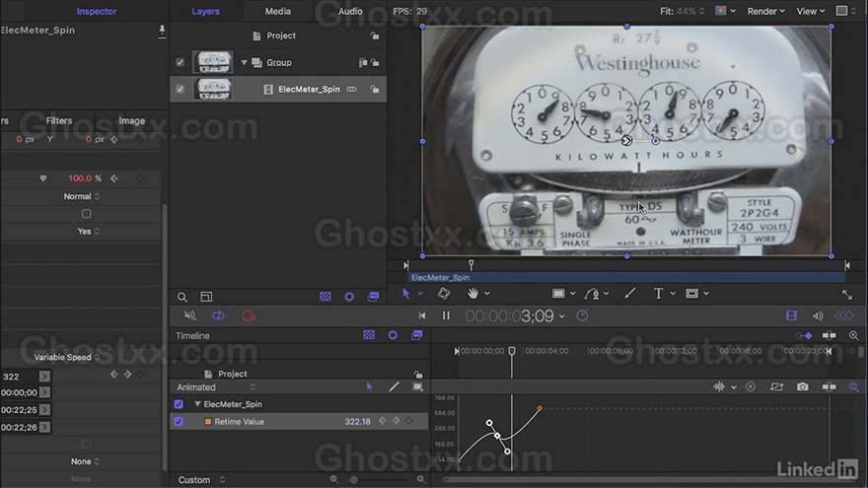This screenshot has width=868, height=488.
Task: Open the Variable Speed time remap dropdown
Action: pyautogui.click(x=66, y=357)
